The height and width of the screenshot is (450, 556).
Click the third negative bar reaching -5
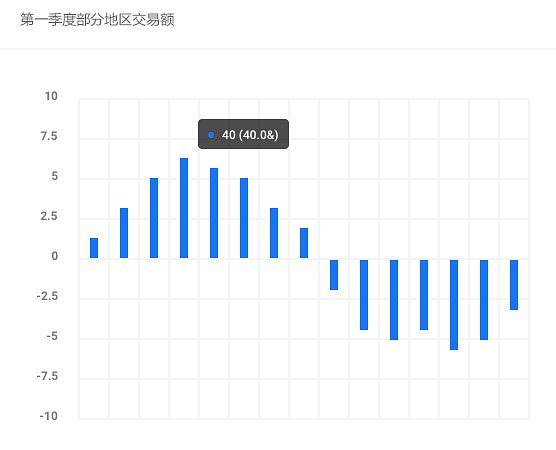[394, 300]
